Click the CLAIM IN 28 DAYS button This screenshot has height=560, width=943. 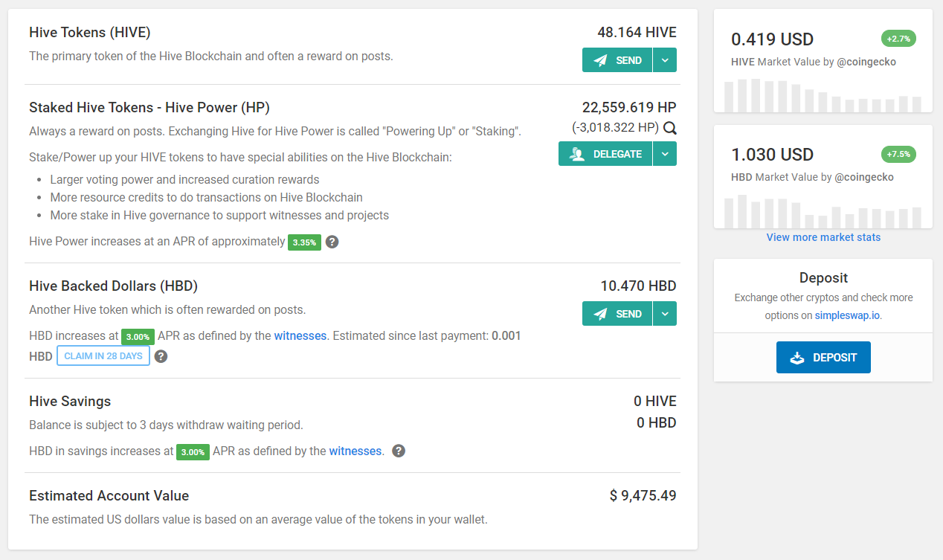[103, 355]
